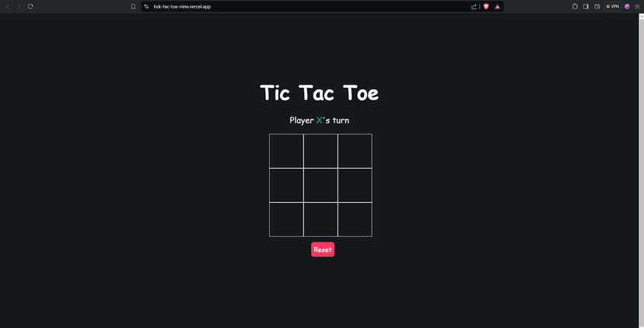This screenshot has width=644, height=328.
Task: Click the browser forward arrow
Action: click(19, 6)
